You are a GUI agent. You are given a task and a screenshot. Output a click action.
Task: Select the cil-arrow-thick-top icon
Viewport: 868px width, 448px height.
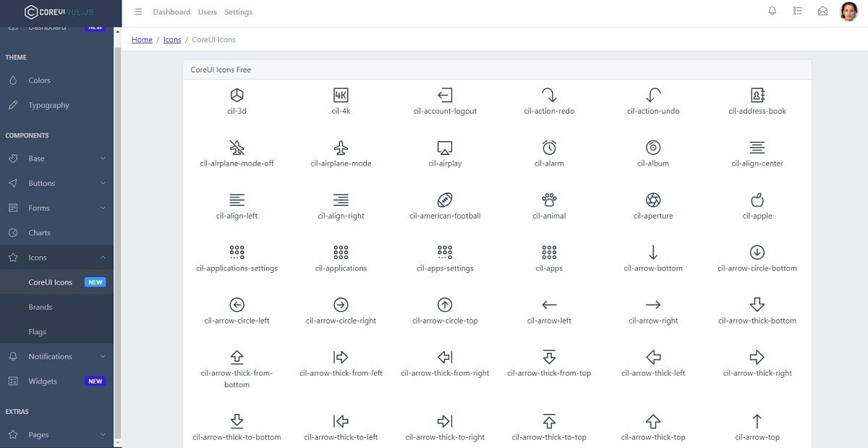[x=653, y=420]
